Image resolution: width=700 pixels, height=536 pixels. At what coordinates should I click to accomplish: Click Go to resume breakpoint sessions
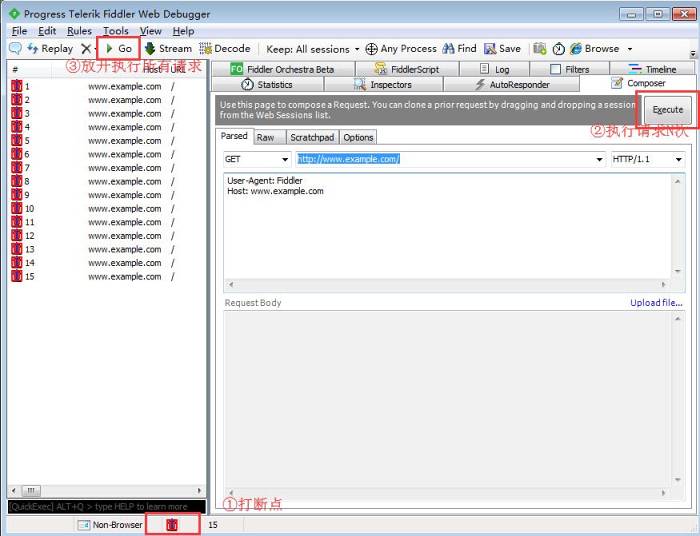tap(119, 49)
